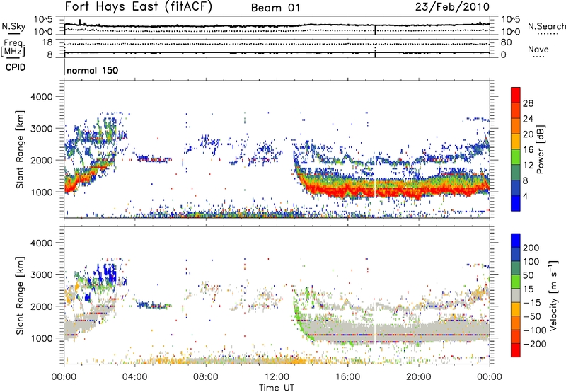This screenshot has width=566, height=392.
Task: Click the '50' label on the velocity colorbar
Action: (528, 275)
